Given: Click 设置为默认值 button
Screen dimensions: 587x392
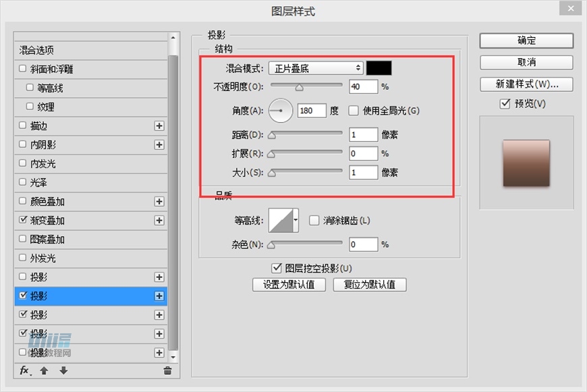Looking at the screenshot, I should tap(289, 285).
